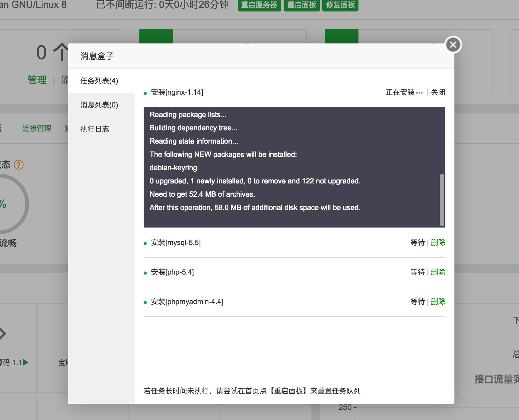Switch to the 消息列表(0) tab
This screenshot has width=519, height=420.
tap(101, 105)
